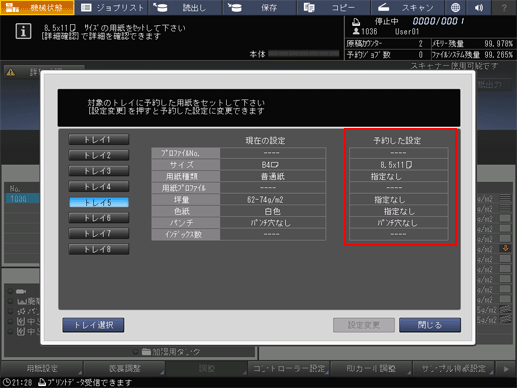
Task: Close the dialog with 閉じる
Action: tap(430, 325)
